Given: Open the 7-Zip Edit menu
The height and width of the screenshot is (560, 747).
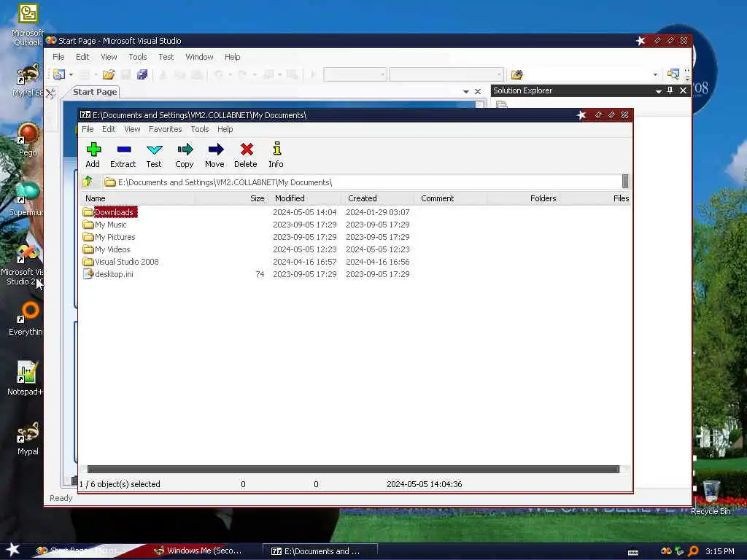Looking at the screenshot, I should [109, 129].
